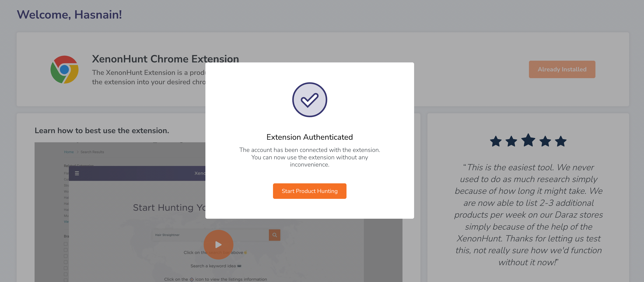This screenshot has width=644, height=282.
Task: Click the Start Product Hunting orange button
Action: (309, 191)
